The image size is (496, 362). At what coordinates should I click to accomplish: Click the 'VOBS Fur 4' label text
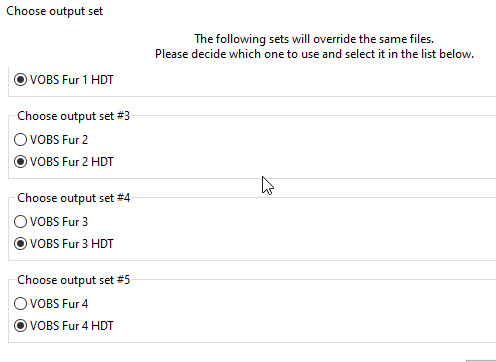[x=59, y=304]
